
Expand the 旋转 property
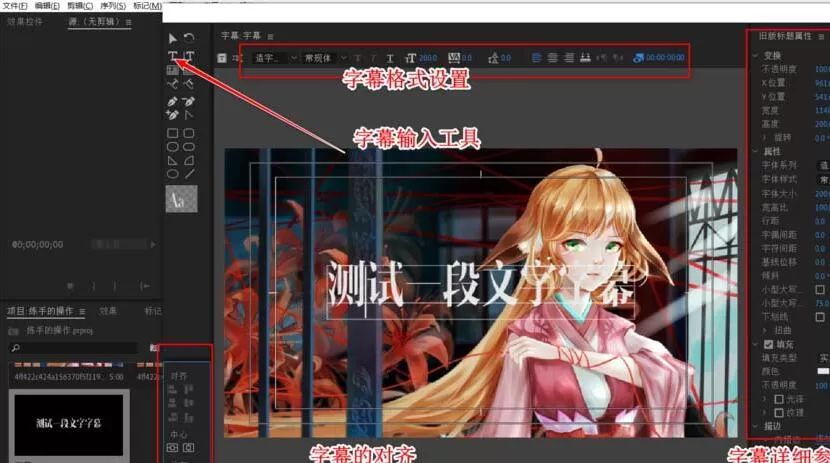point(765,138)
